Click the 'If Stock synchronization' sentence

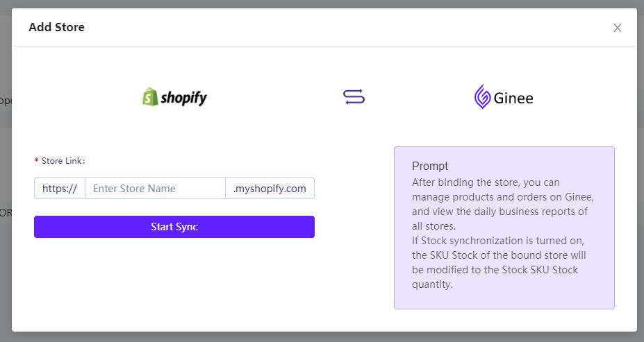(499, 262)
